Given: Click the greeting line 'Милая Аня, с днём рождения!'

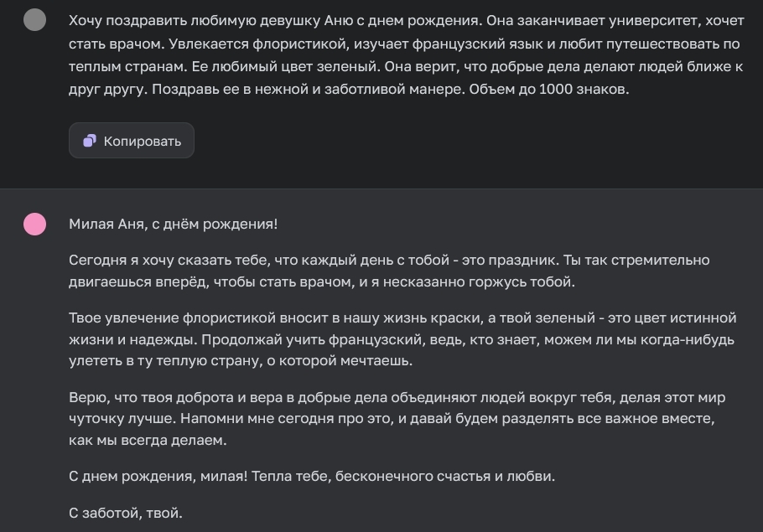Looking at the screenshot, I should pos(174,225).
